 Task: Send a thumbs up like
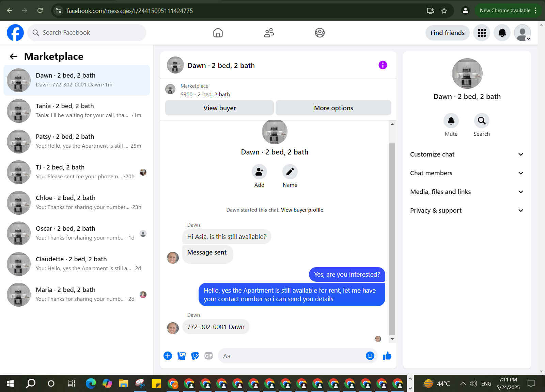tap(387, 356)
